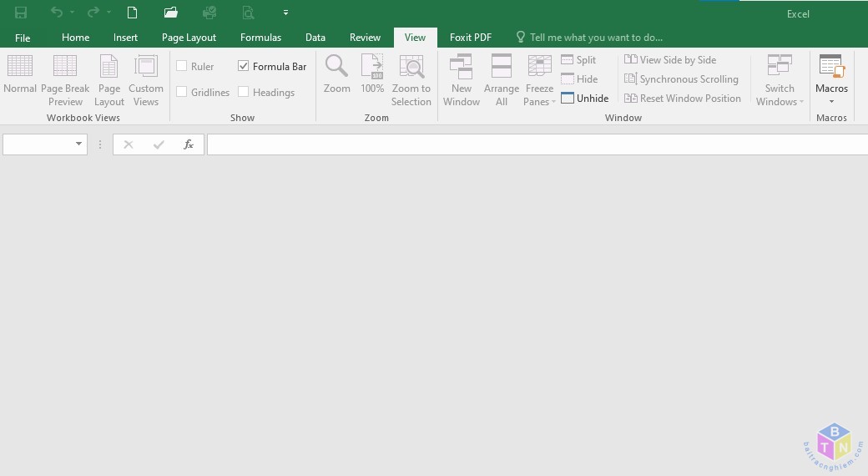Expand the Switch Windows dropdown
Screen dimensions: 868x476
(x=801, y=102)
